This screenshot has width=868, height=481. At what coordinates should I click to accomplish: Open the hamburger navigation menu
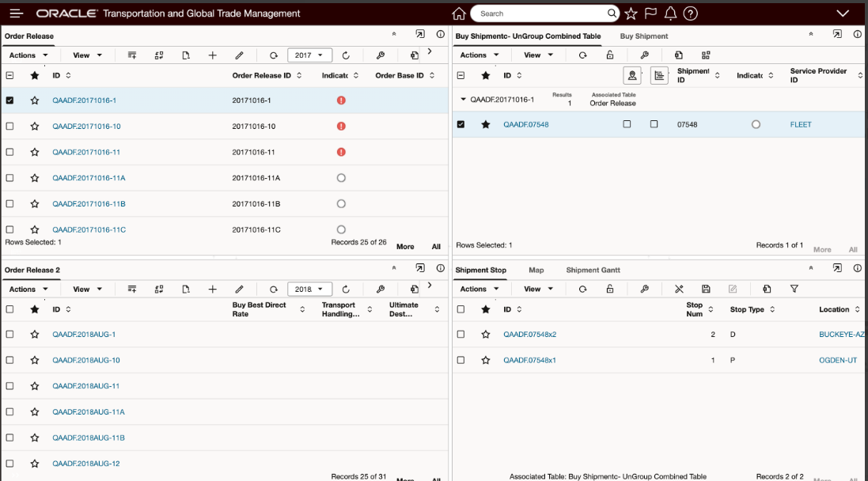17,13
